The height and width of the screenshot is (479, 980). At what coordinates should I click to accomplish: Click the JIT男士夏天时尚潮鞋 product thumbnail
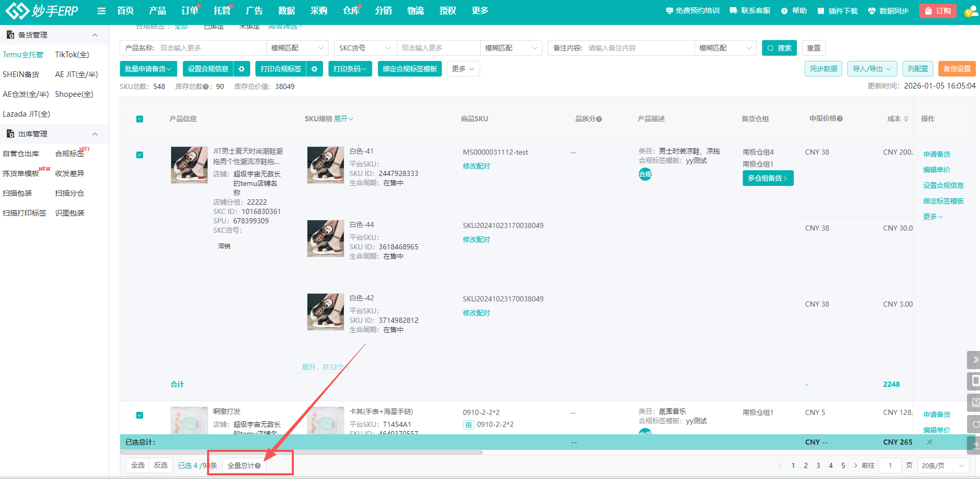(189, 165)
